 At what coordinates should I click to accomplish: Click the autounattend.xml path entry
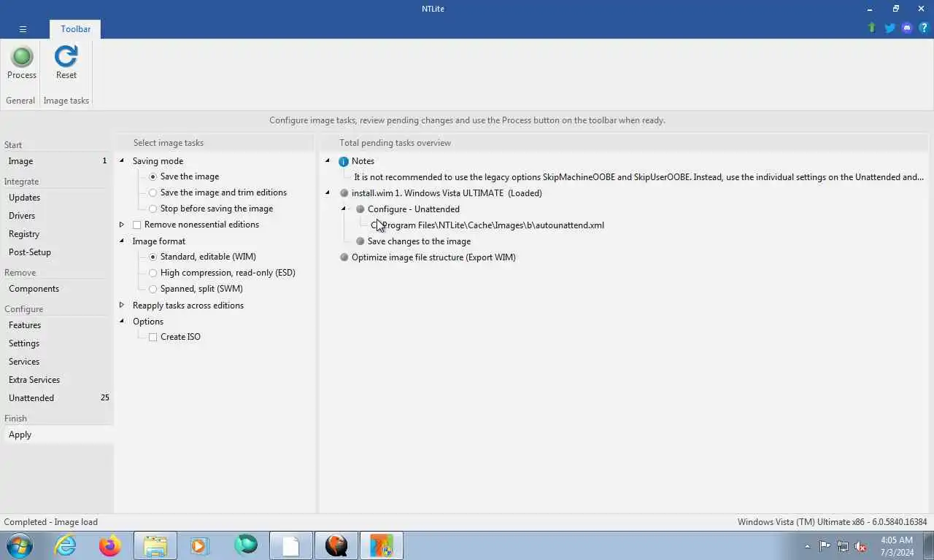[x=487, y=225]
